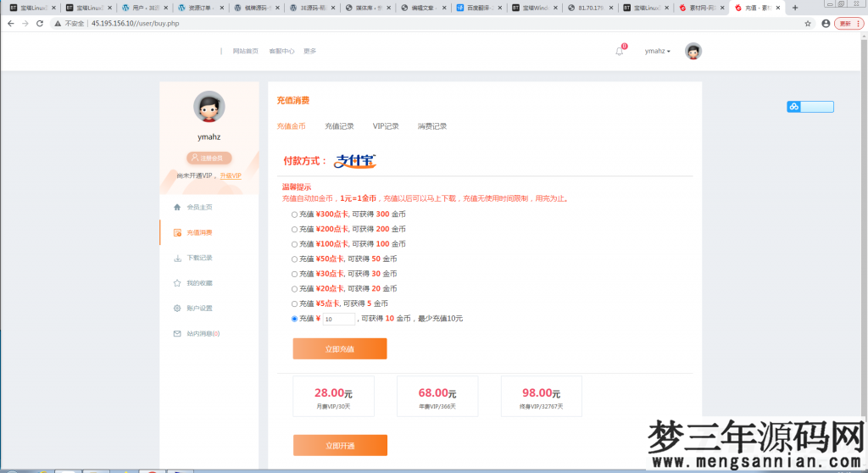Click the sidebar profile avatar above ymahz
This screenshot has width=868, height=473.
click(209, 106)
